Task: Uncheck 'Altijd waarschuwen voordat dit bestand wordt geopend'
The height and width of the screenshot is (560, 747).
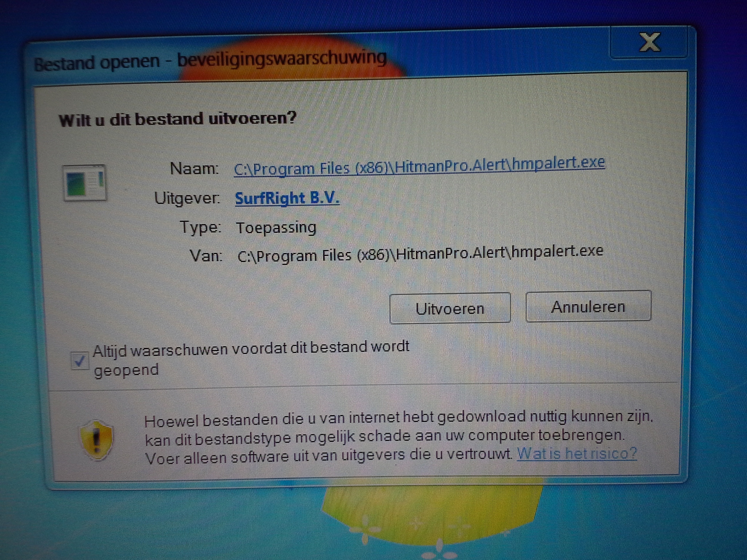Action: (x=80, y=361)
